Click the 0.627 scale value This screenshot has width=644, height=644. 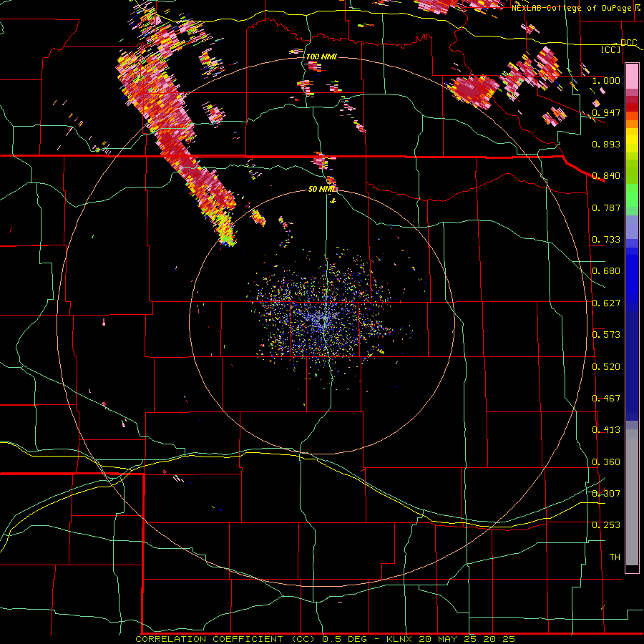tap(606, 303)
